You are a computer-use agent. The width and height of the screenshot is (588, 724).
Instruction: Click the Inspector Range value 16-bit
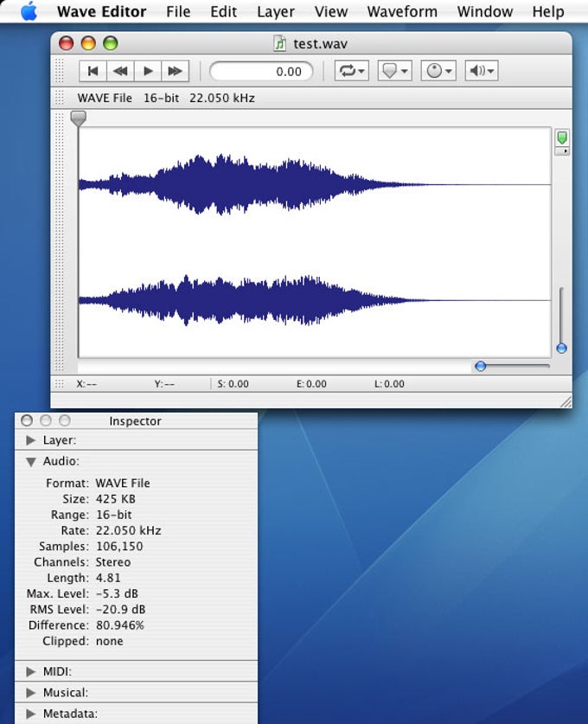tap(113, 515)
